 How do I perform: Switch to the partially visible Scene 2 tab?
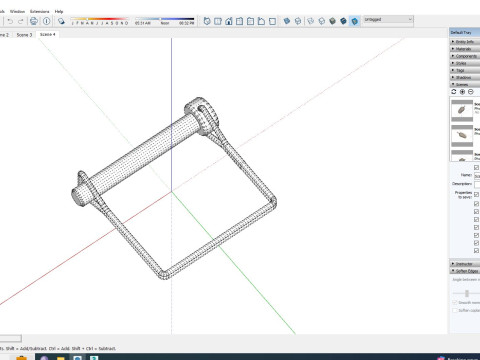point(5,35)
